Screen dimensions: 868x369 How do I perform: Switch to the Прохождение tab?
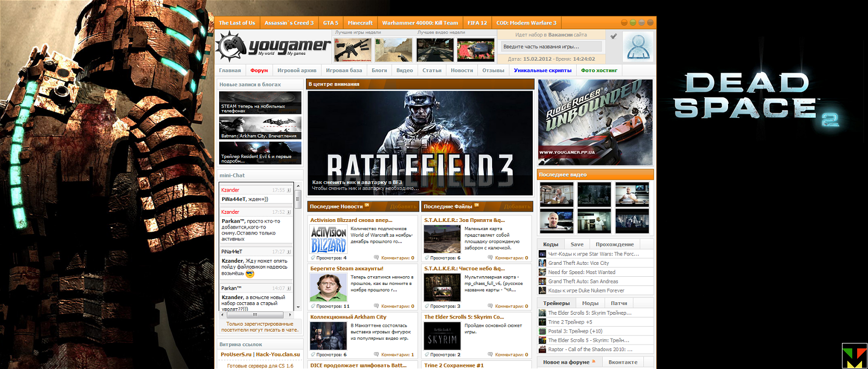[x=615, y=244]
